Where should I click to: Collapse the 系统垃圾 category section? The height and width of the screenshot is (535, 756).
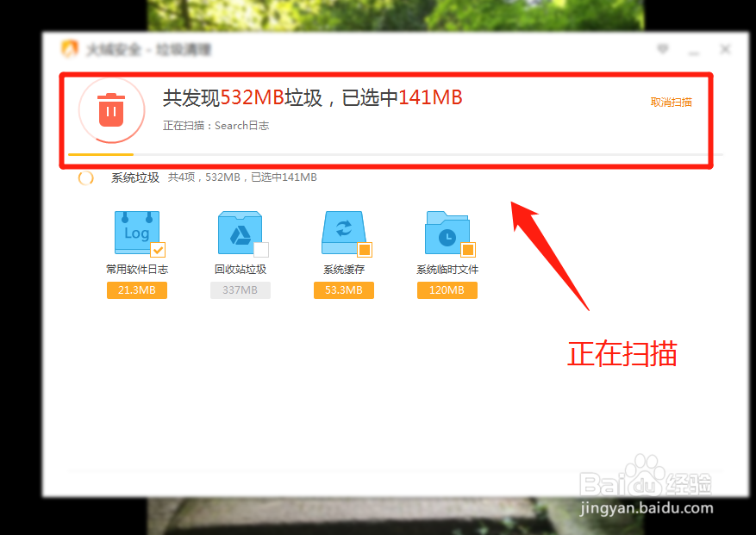pos(134,177)
